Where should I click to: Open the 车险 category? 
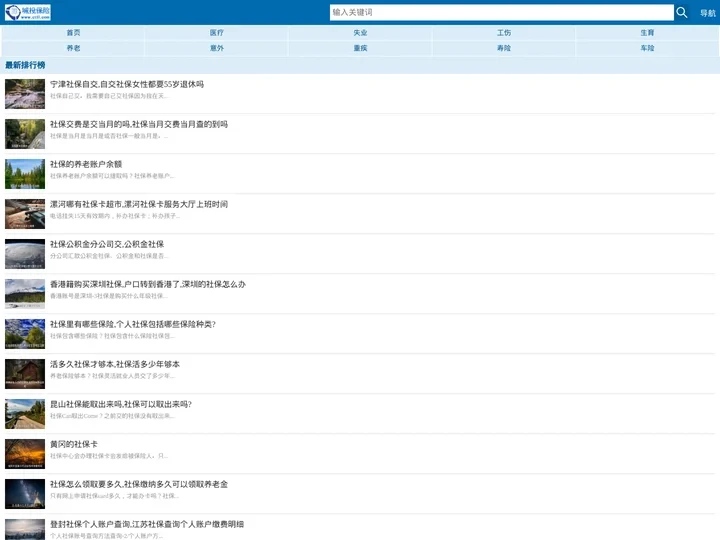[647, 48]
